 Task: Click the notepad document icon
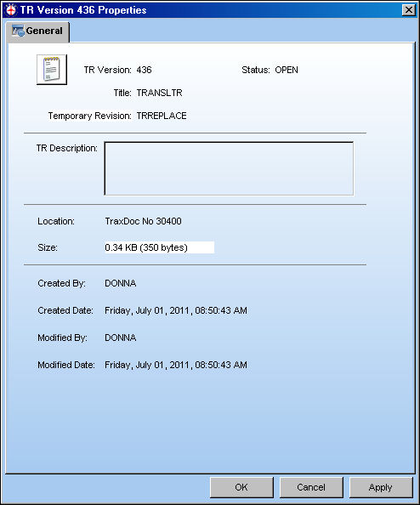click(x=52, y=70)
